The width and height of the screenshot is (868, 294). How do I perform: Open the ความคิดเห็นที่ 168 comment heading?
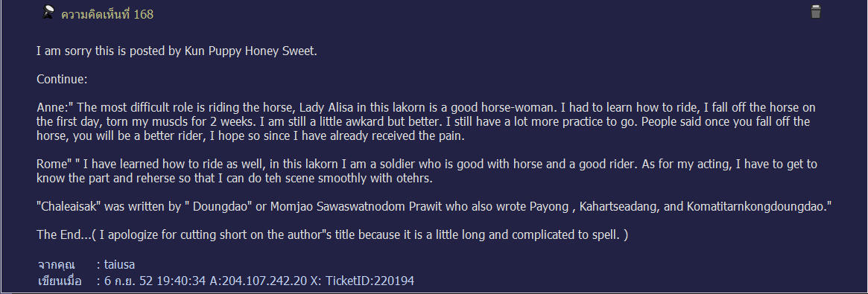(107, 15)
